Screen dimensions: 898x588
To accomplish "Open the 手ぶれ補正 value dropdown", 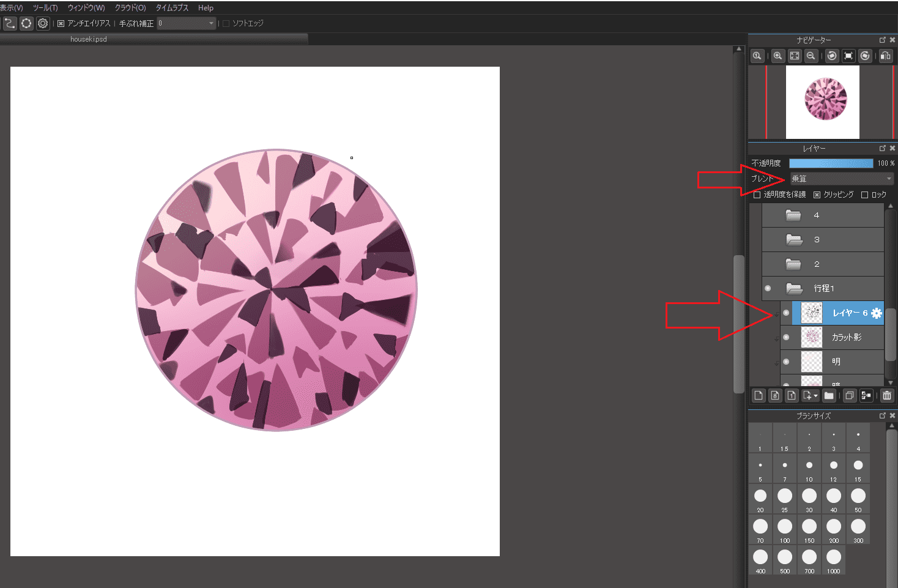I will tap(210, 23).
